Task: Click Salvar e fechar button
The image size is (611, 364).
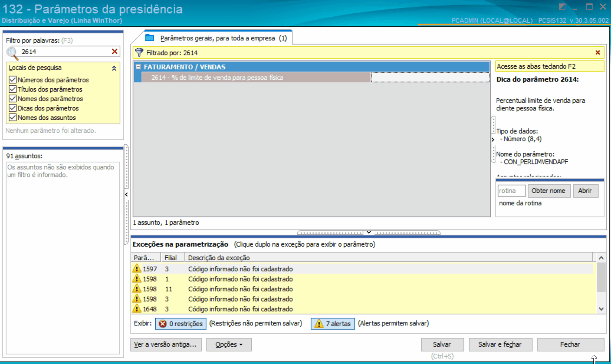Action: coord(500,344)
